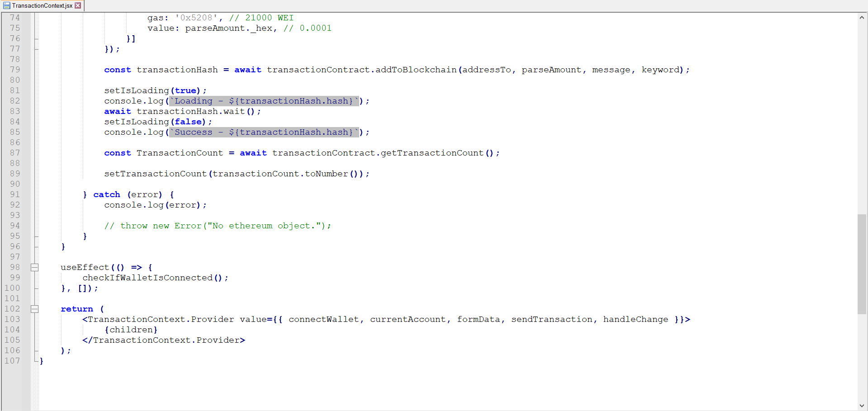Select the TransactionContext.jsx tab

(42, 5)
